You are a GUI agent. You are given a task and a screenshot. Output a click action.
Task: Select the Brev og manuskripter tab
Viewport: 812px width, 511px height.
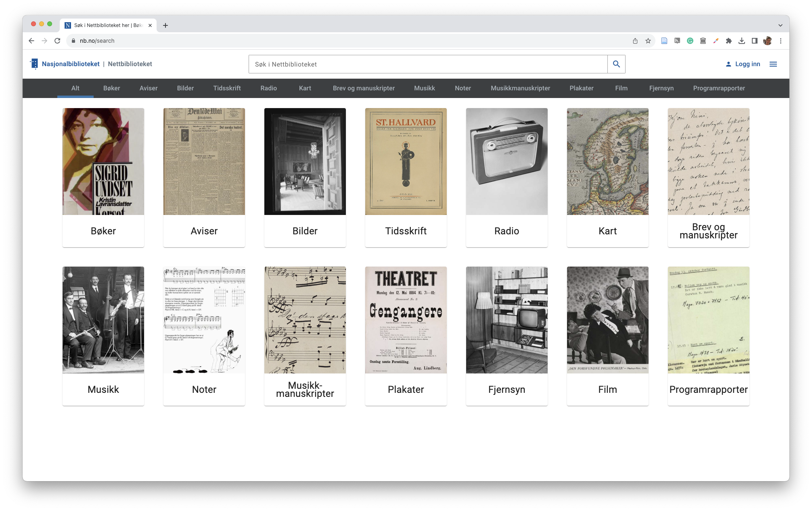363,88
